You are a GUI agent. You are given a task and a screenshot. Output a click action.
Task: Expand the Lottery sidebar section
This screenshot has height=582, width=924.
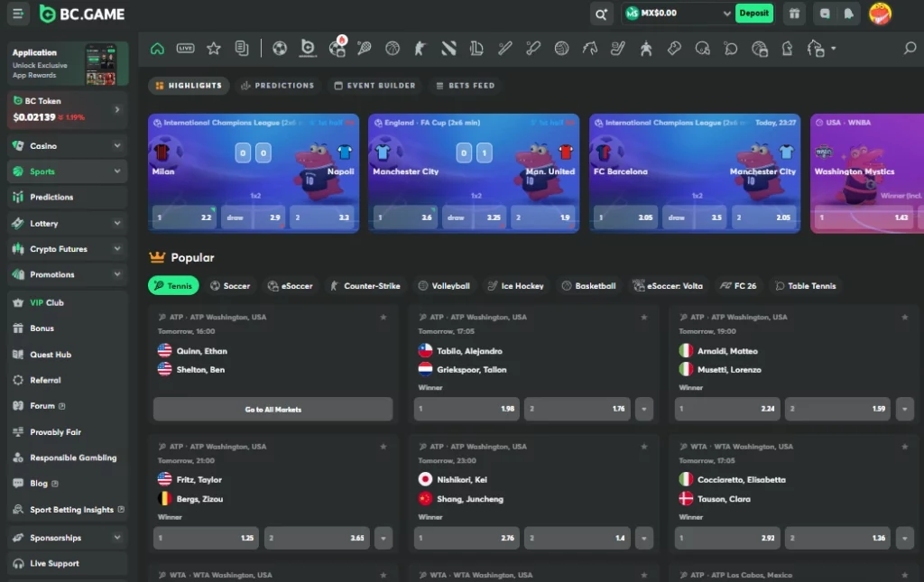click(117, 223)
